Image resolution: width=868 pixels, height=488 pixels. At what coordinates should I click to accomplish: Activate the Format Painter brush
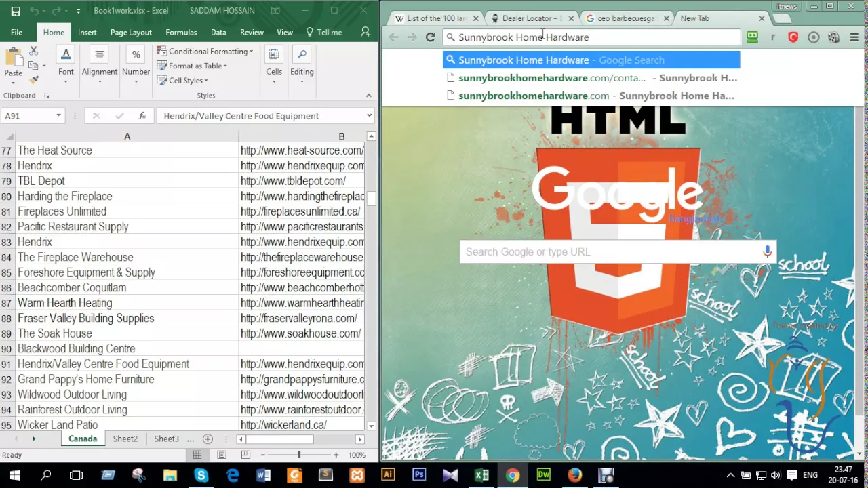pyautogui.click(x=33, y=80)
